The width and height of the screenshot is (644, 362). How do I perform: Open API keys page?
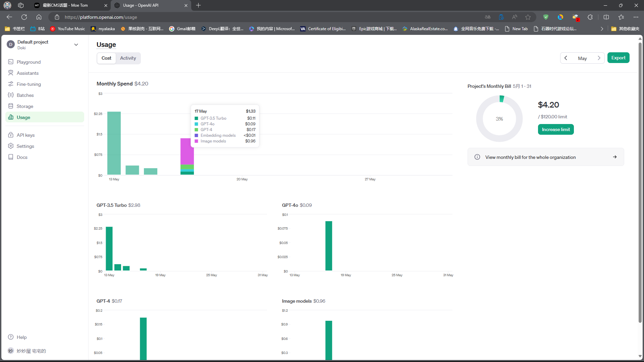click(x=25, y=135)
